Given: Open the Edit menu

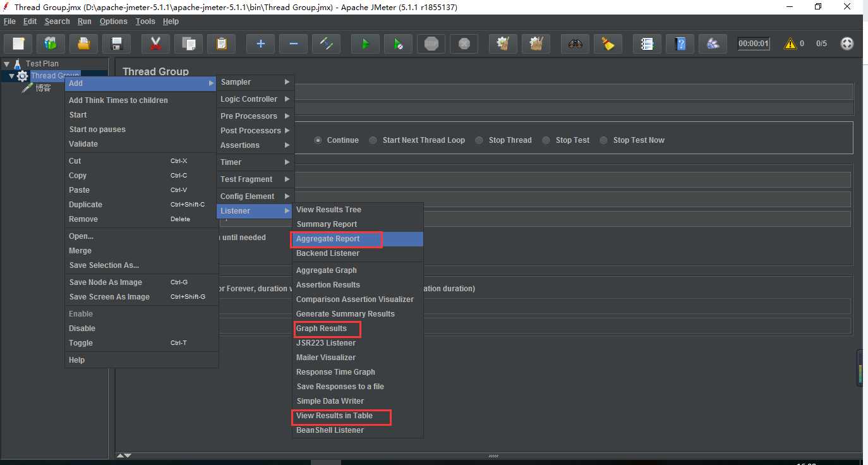Looking at the screenshot, I should (x=30, y=21).
